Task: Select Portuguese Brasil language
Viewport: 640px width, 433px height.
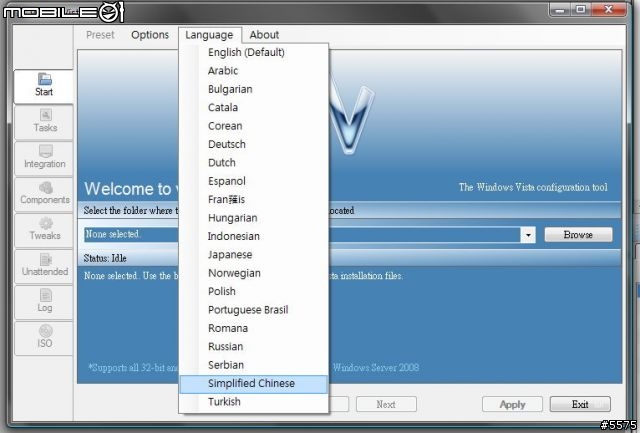Action: click(253, 310)
